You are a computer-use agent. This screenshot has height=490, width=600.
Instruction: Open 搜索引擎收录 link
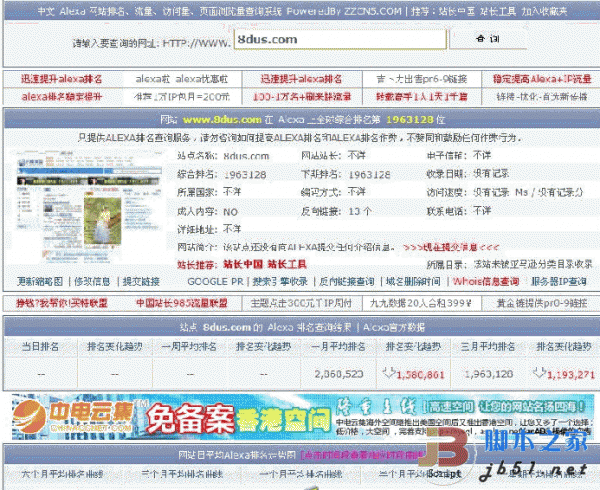(280, 282)
